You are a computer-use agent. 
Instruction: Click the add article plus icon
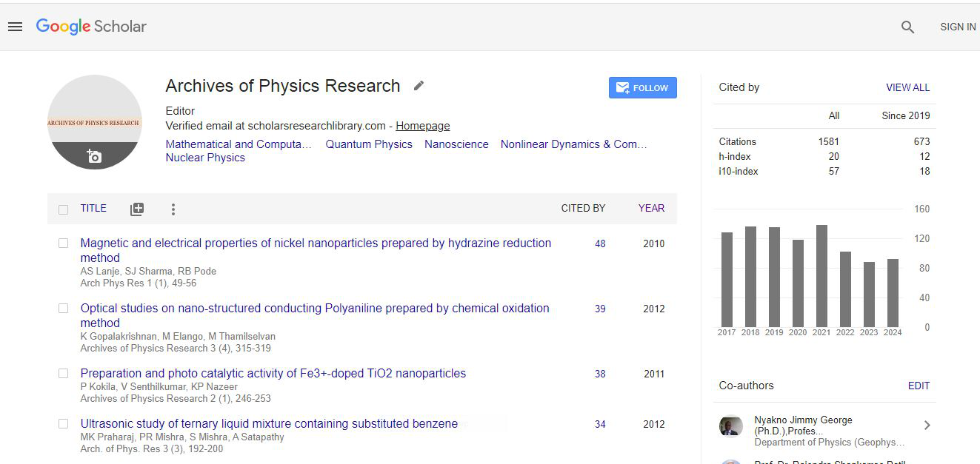point(137,209)
